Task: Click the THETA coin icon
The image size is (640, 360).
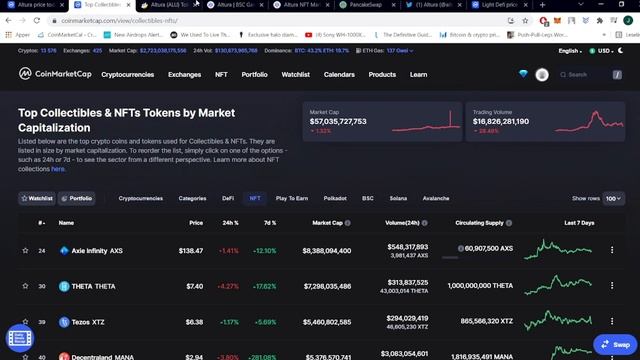Action: [64, 286]
